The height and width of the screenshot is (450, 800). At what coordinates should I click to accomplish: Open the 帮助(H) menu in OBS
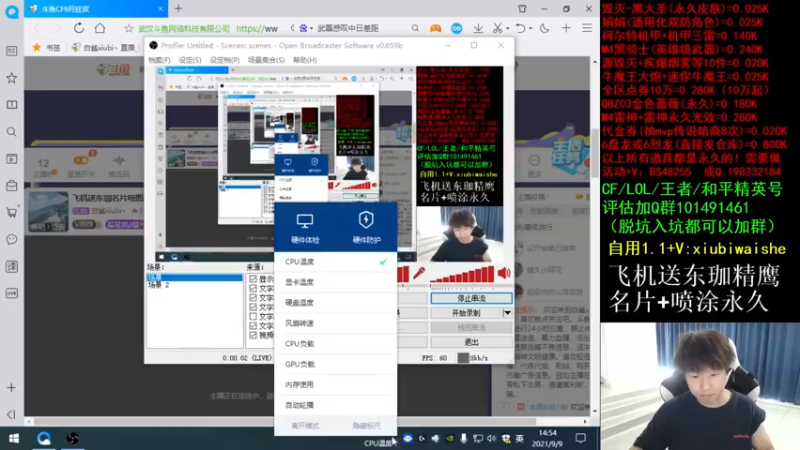[305, 60]
